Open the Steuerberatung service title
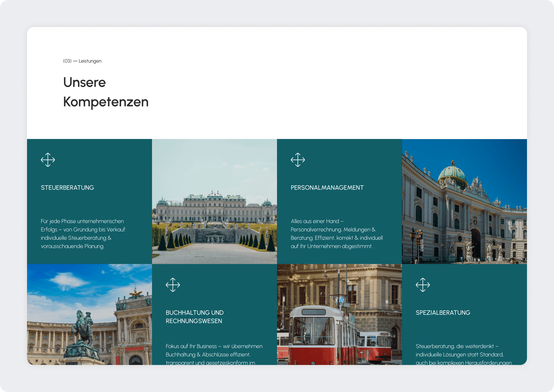The image size is (554, 392). coord(67,188)
